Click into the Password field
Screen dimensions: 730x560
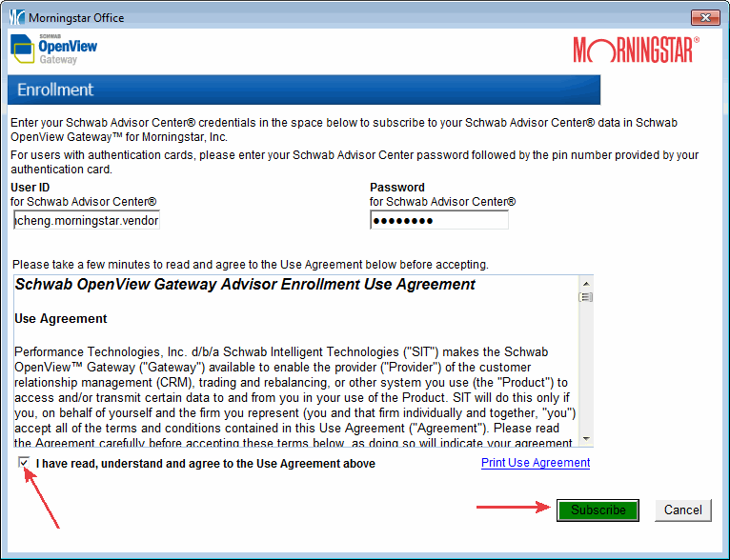[x=438, y=221]
